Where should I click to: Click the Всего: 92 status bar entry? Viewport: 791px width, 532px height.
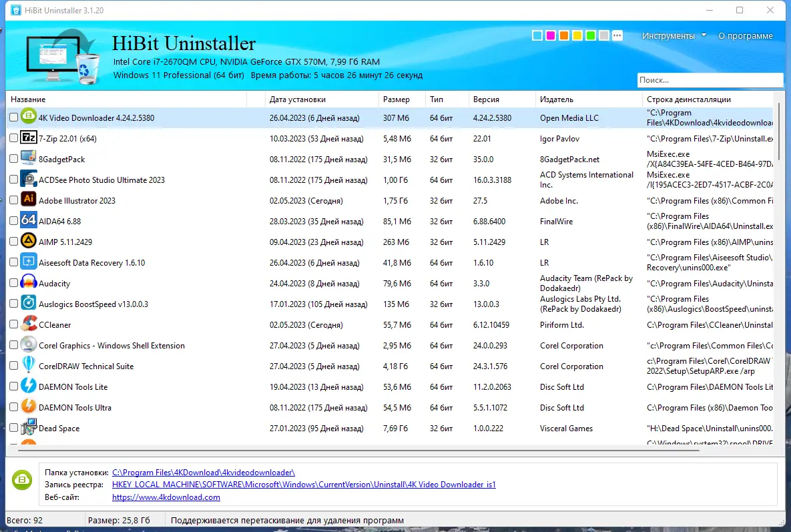pyautogui.click(x=25, y=521)
